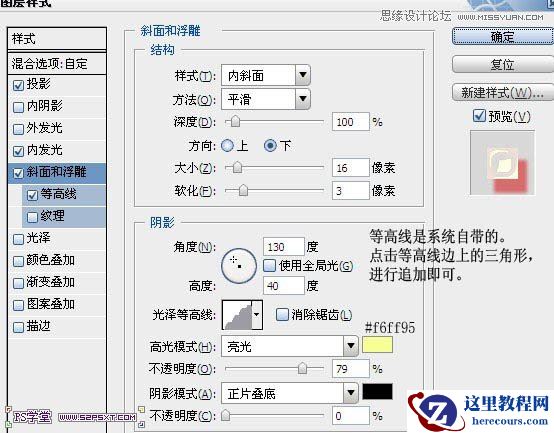Click highlight 不透明度 opacity slider handle
The image size is (554, 433).
302,368
